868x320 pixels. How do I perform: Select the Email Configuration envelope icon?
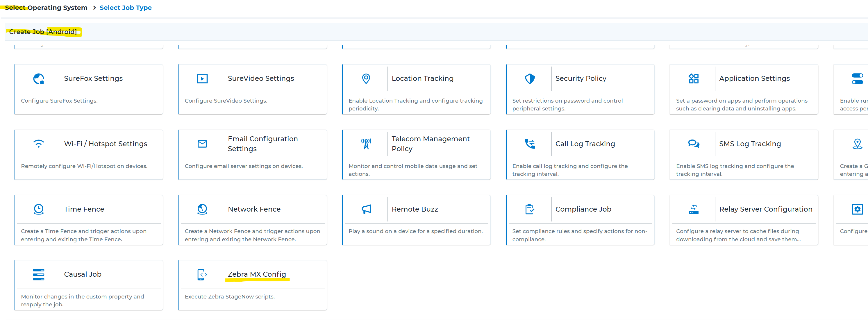(202, 144)
